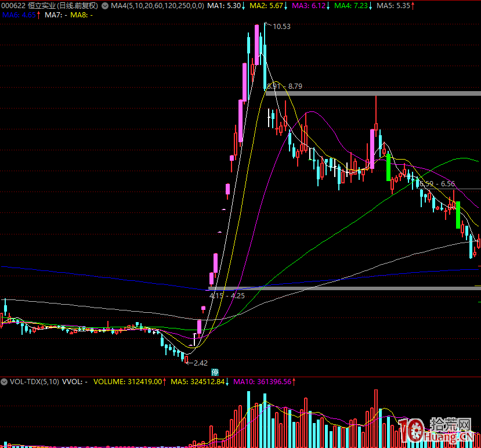Image resolution: width=481 pixels, height=448 pixels.
Task: Select the 8.91 - 8.79 gap label
Action: tap(285, 86)
